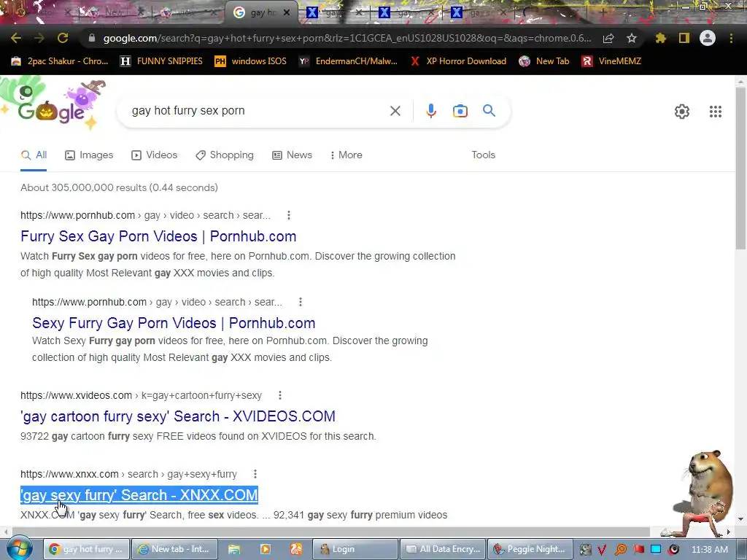Open the New Tab bookmark

[544, 61]
